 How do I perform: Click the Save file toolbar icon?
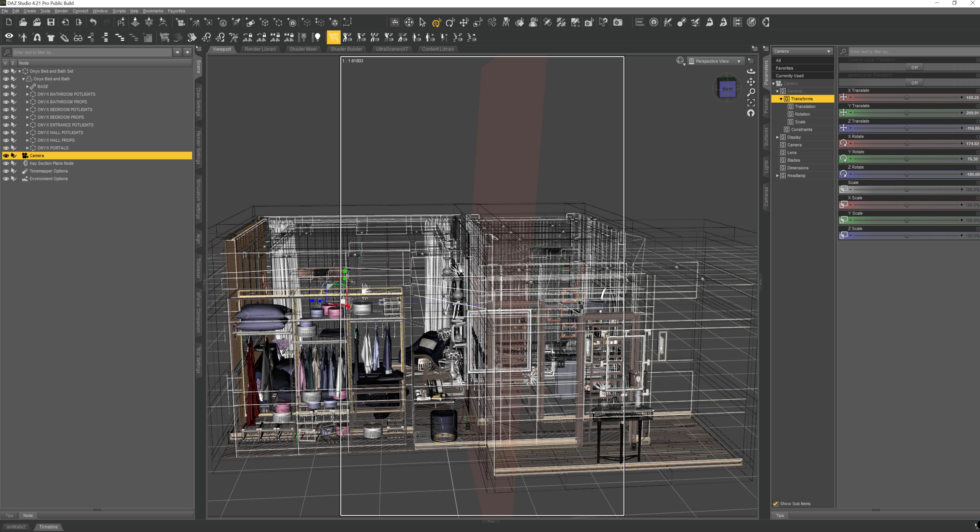click(51, 23)
